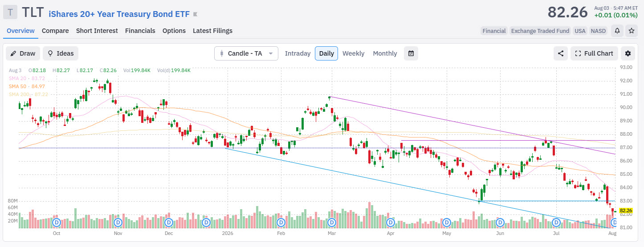Screen dimensions: 644x247
Task: Click the SMA 50 indicator label
Action: click(27, 86)
